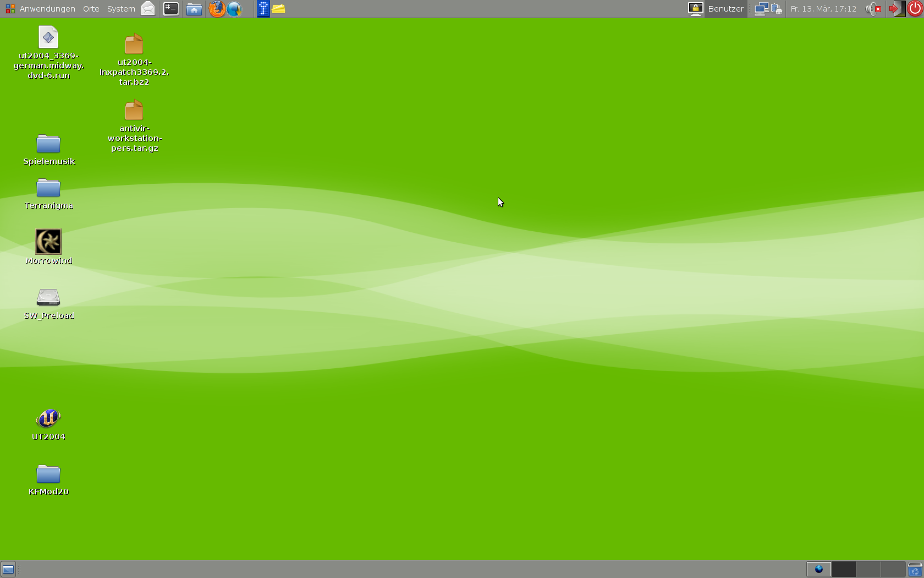The image size is (924, 578).
Task: Click the muted volume speaker icon
Action: (873, 9)
